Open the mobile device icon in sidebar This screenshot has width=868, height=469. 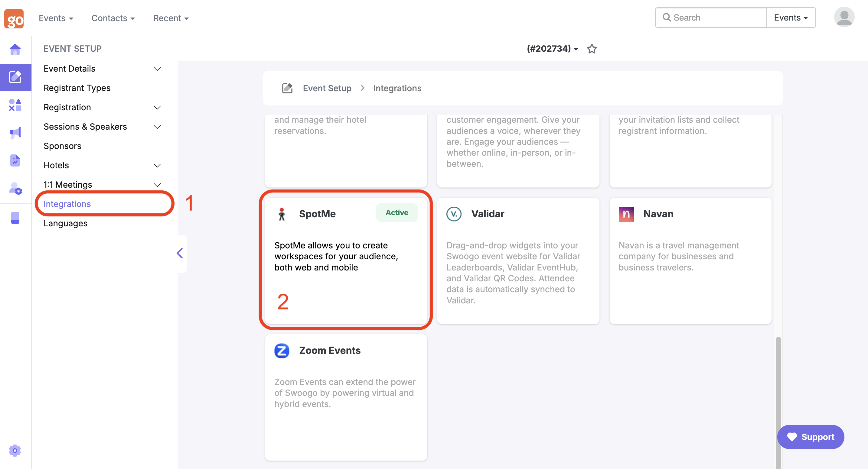[15, 218]
